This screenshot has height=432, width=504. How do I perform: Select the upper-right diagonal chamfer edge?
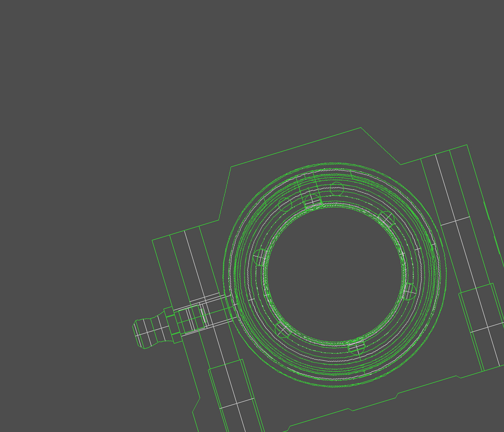tap(381, 146)
